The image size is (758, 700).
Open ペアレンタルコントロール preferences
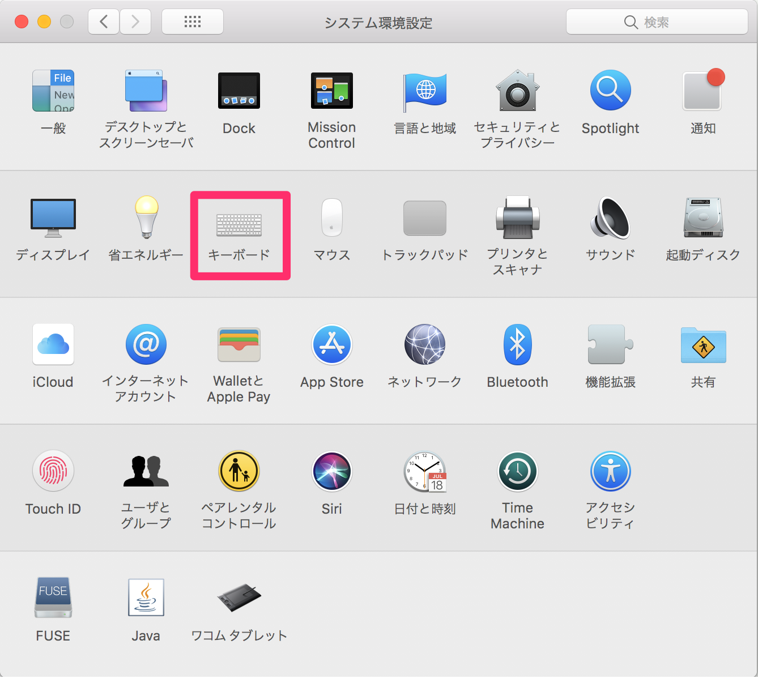239,471
